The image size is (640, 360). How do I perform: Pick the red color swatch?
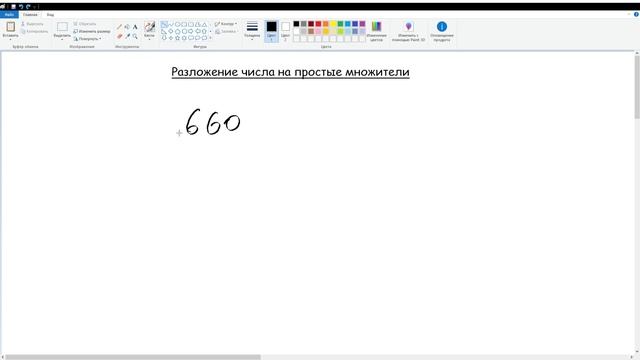pos(318,24)
